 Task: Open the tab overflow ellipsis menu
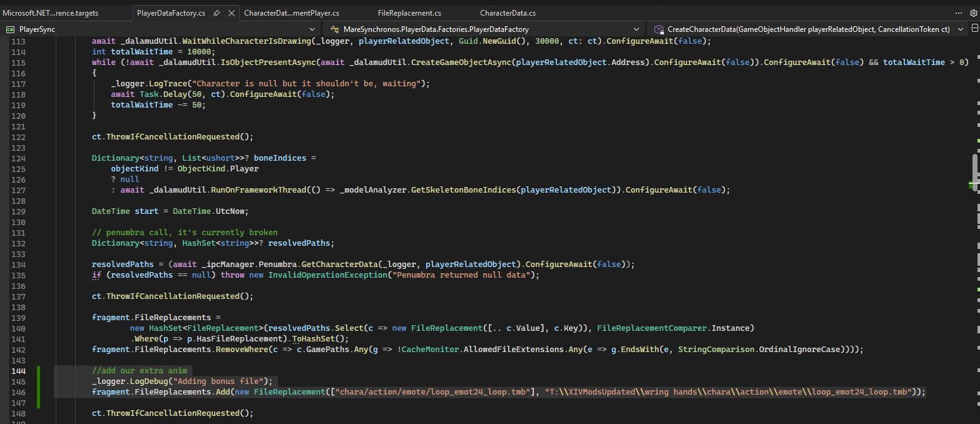958,13
